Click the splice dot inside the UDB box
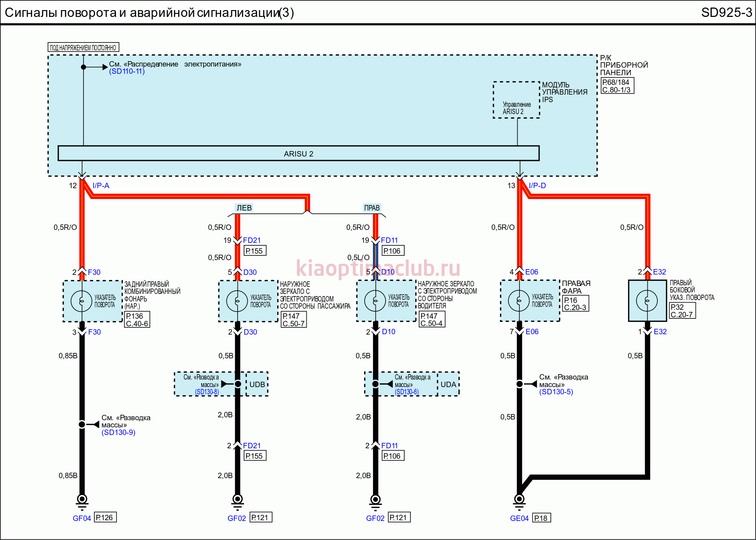Image resolution: width=756 pixels, height=540 pixels. pos(238,384)
